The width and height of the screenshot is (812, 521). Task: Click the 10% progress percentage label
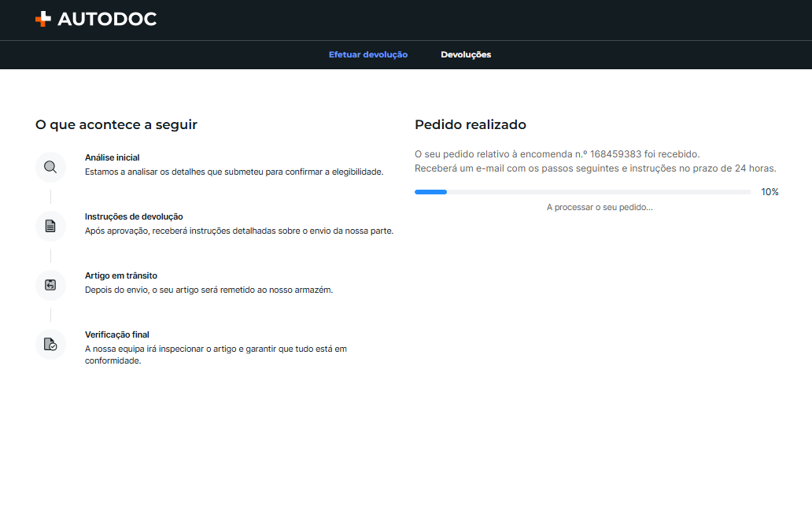[x=770, y=192]
